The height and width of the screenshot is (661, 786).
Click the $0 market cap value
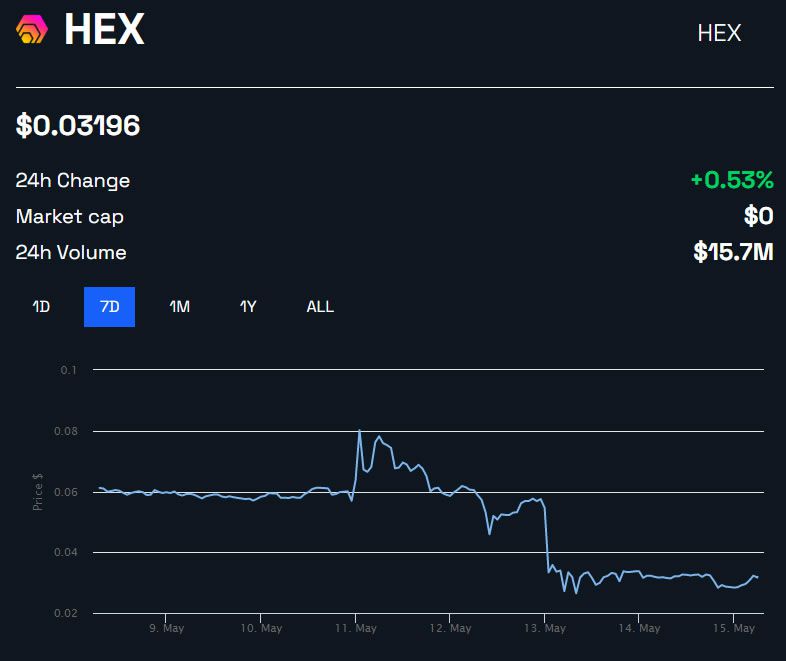click(x=759, y=217)
